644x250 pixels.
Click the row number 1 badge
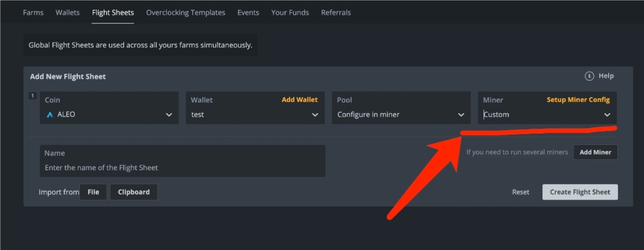pyautogui.click(x=32, y=96)
